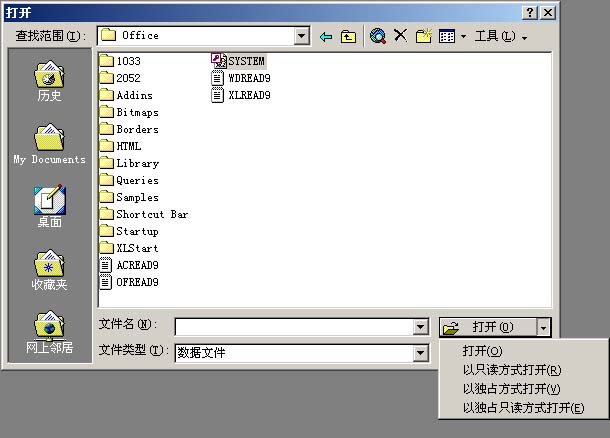Screen dimensions: 610x438
Task: Open the 网上邻居 network shortcut
Action: coord(49,333)
